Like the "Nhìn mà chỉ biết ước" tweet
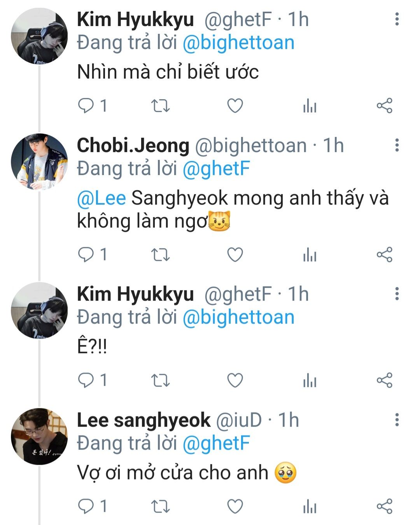The width and height of the screenshot is (420, 525). [235, 106]
